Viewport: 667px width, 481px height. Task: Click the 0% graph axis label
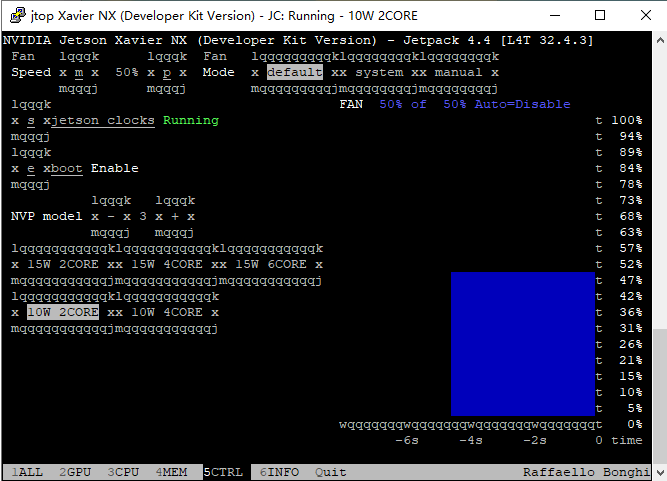tap(635, 424)
